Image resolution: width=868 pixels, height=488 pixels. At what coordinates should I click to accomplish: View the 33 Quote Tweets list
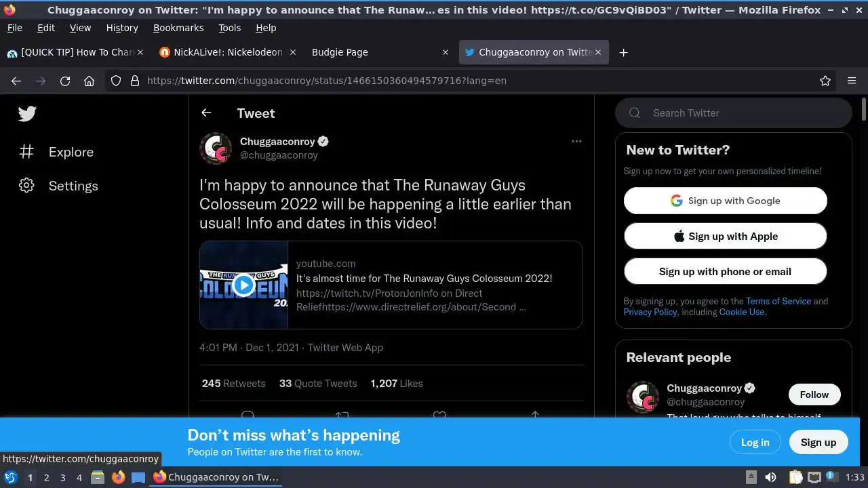coord(317,384)
